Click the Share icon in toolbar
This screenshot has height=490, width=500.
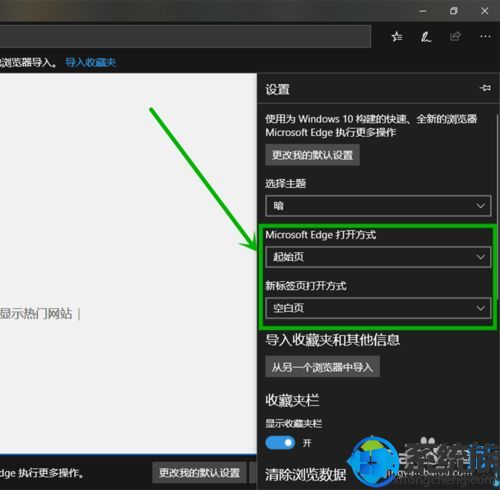[455, 36]
